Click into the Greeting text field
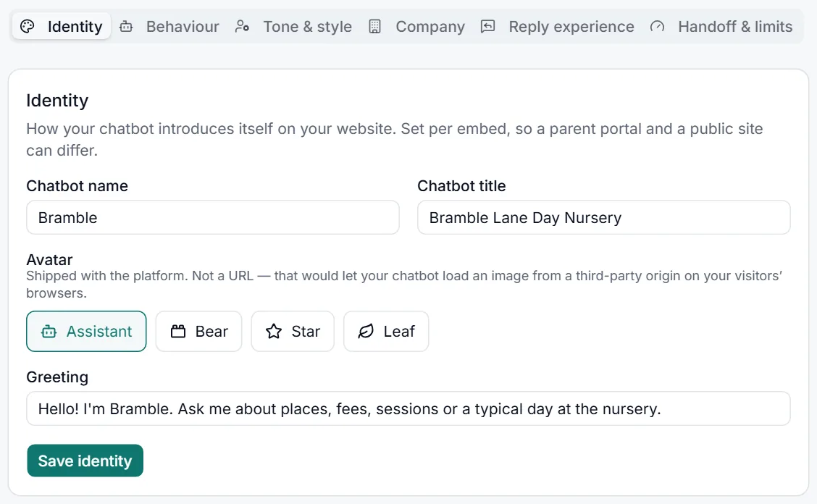This screenshot has height=504, width=817. pos(408,408)
